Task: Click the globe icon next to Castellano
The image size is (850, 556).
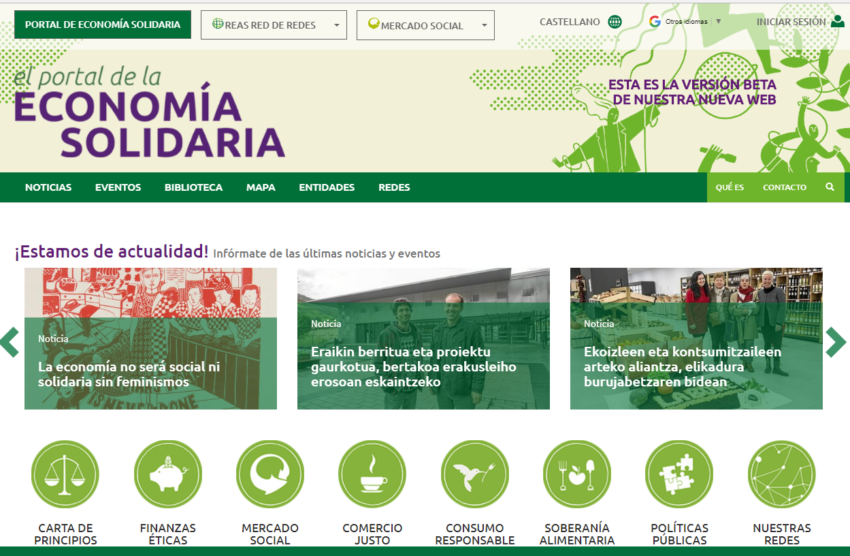Action: click(615, 22)
